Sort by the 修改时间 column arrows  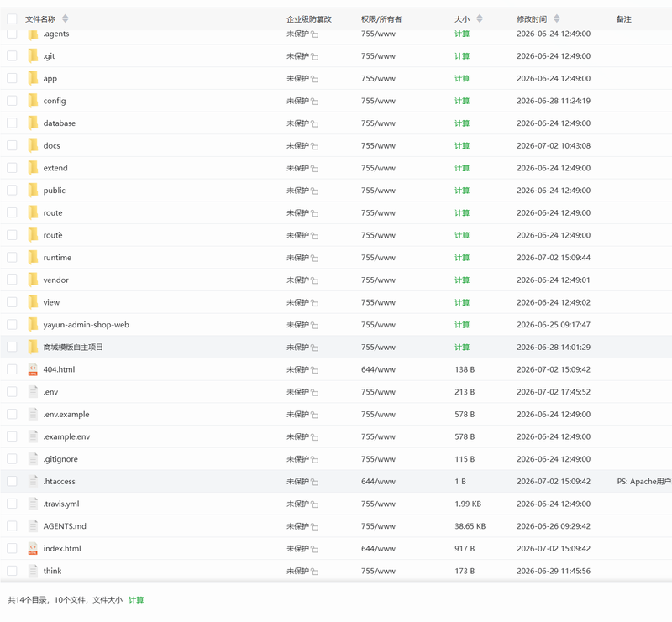coord(557,18)
